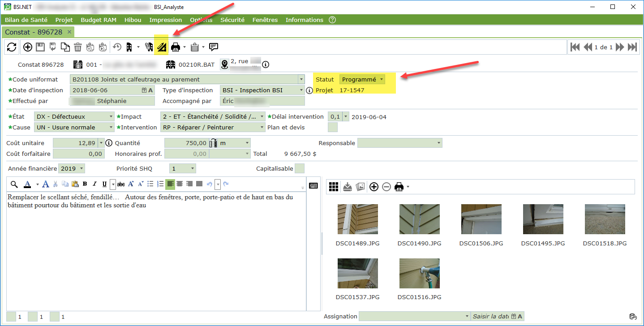Jump to last record button
This screenshot has width=644, height=326.
632,47
